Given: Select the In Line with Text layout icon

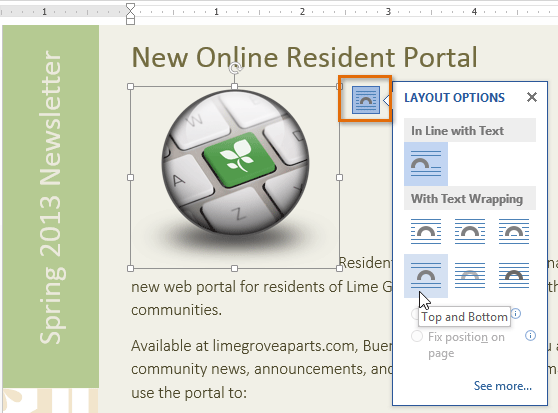Looking at the screenshot, I should pyautogui.click(x=426, y=164).
